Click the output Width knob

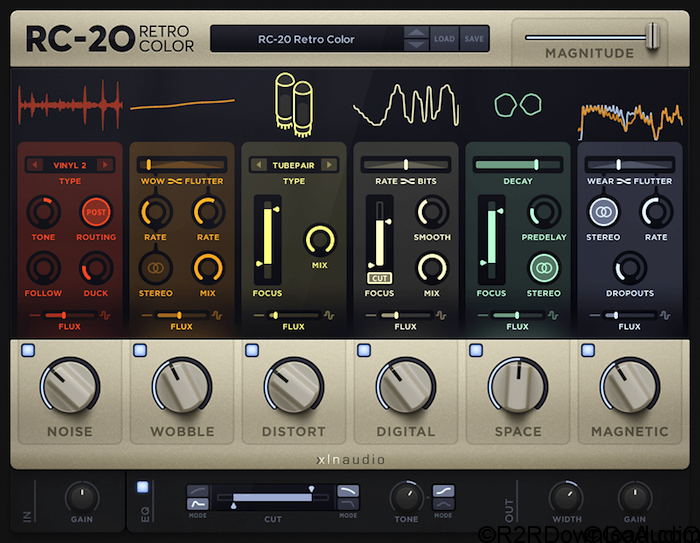click(x=566, y=497)
